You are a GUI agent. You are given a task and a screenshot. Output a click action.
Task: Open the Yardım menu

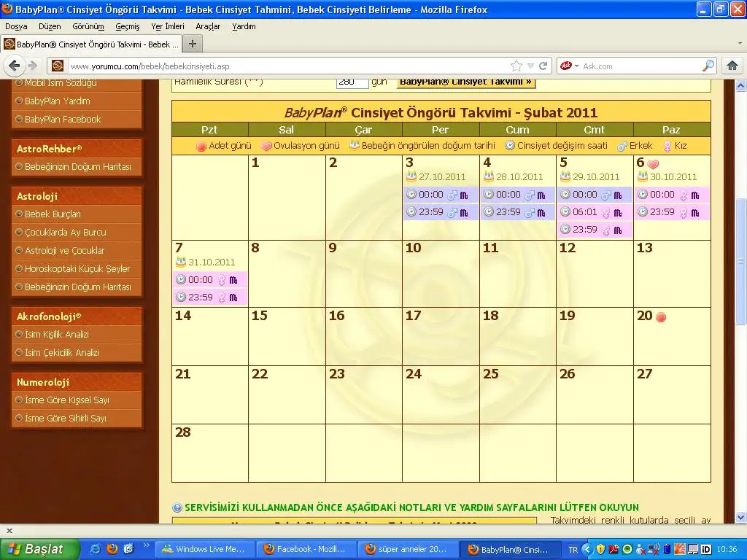tap(244, 26)
